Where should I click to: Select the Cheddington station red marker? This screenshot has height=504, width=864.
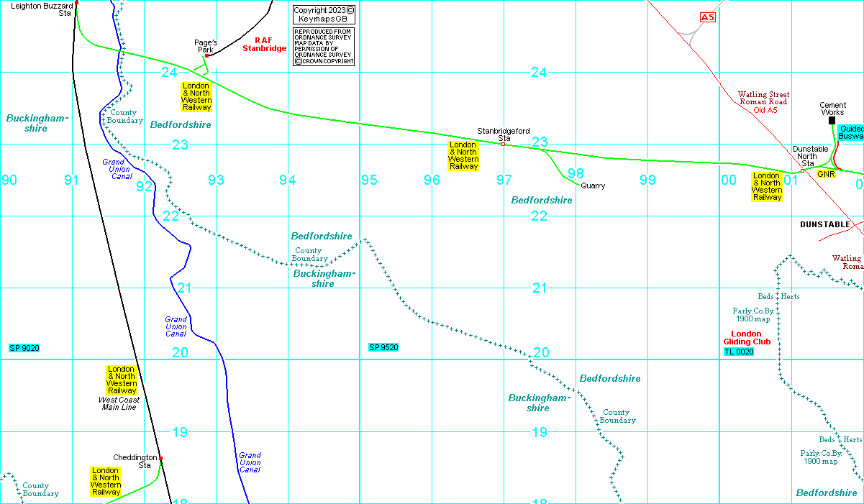pos(160,458)
